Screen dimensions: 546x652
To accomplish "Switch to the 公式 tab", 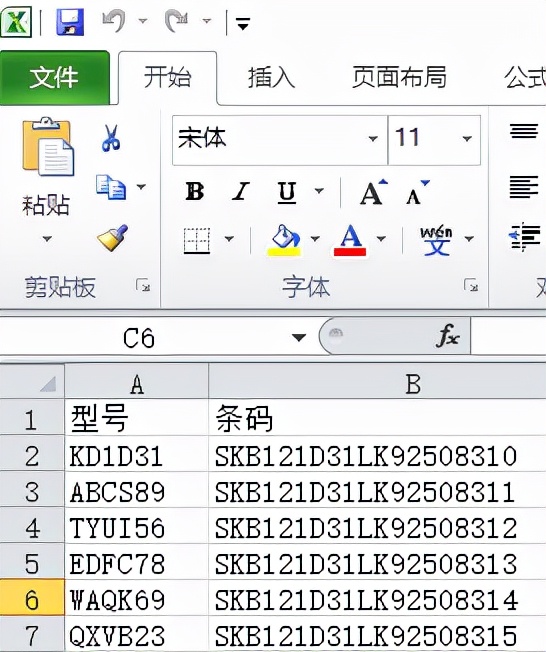I will 525,78.
